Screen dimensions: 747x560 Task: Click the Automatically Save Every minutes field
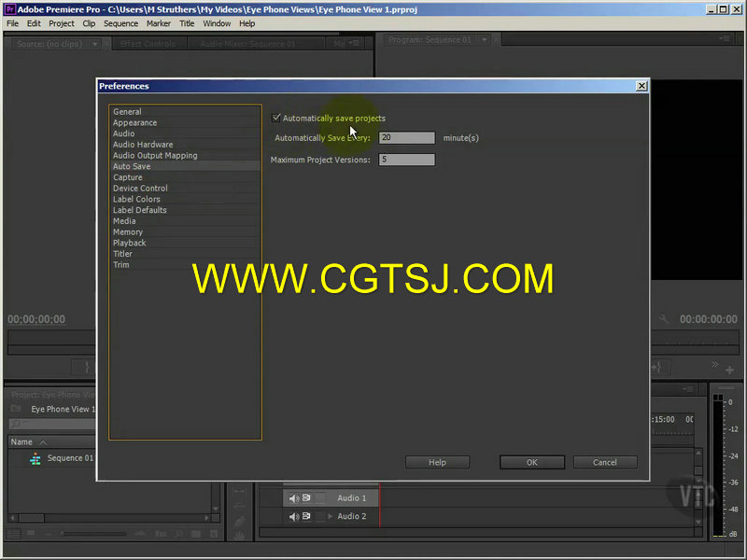click(x=406, y=137)
